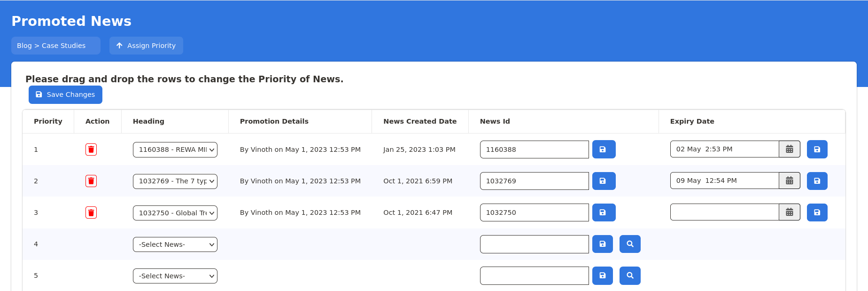Click trash icon for priority 2 row

coord(91,181)
